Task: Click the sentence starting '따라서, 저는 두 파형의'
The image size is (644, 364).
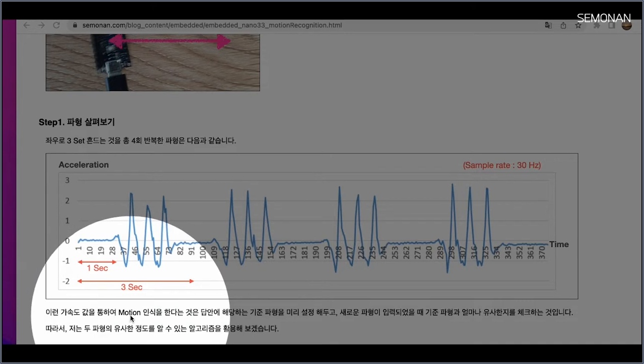Action: [162, 329]
